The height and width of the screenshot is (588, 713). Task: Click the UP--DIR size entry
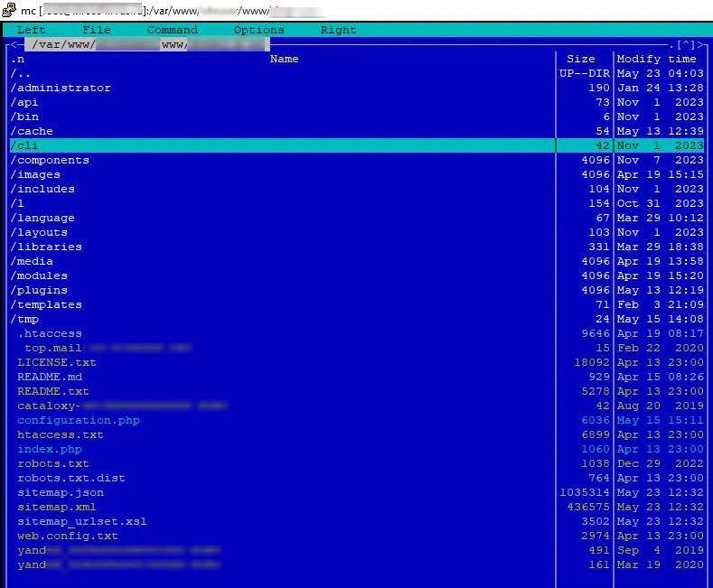click(x=585, y=73)
